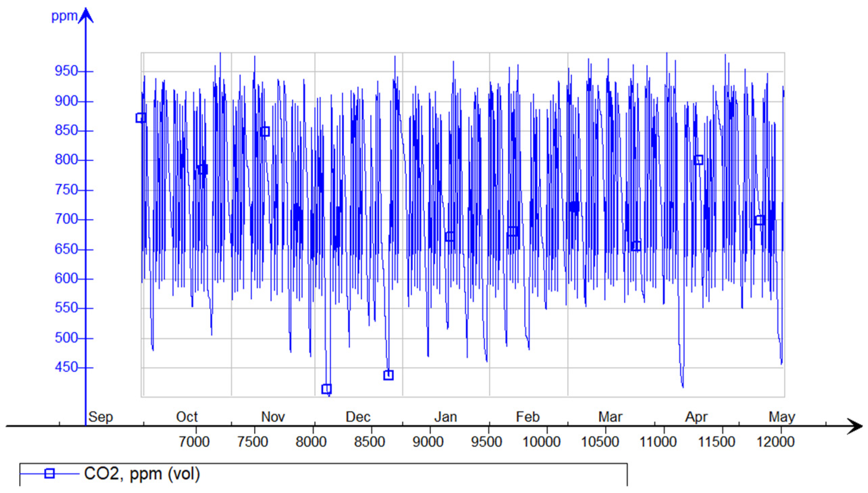This screenshot has width=868, height=493.
Task: Click the 8000 hour tick label
Action: click(311, 442)
